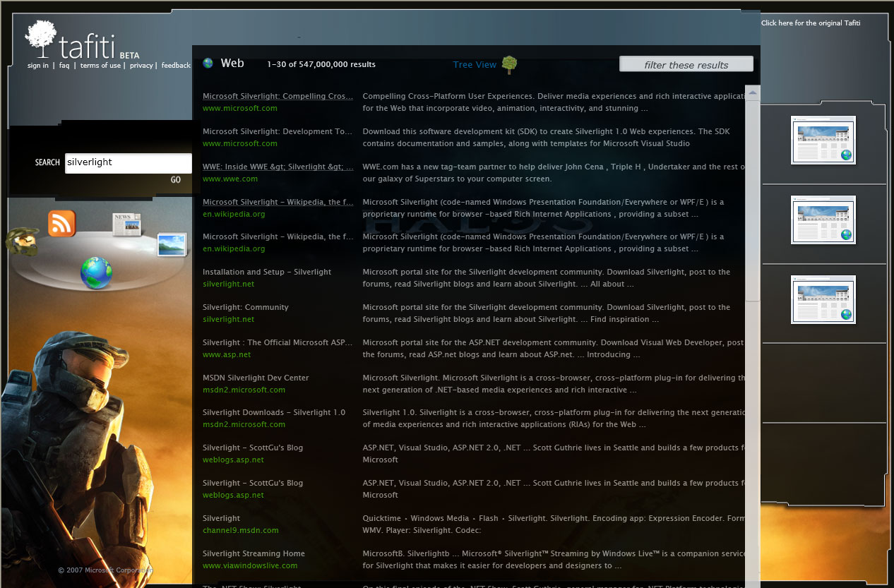Open WWE: Inside WWE result title

coord(278,167)
